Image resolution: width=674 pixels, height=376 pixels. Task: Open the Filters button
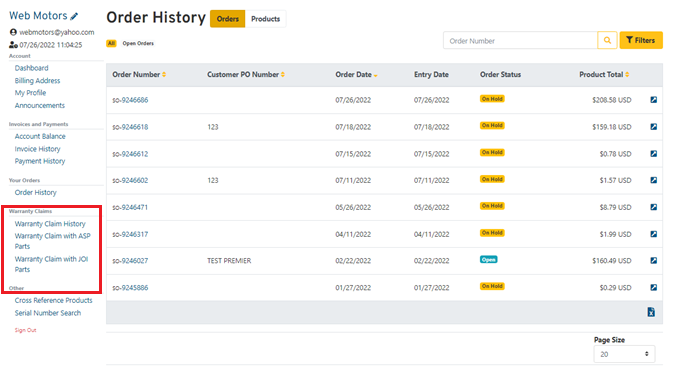pyautogui.click(x=640, y=40)
